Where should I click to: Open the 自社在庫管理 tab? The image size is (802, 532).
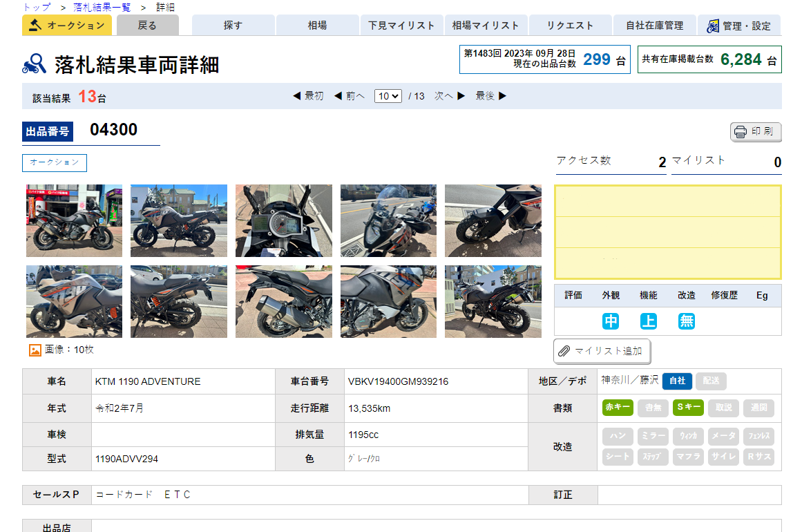[x=655, y=25]
